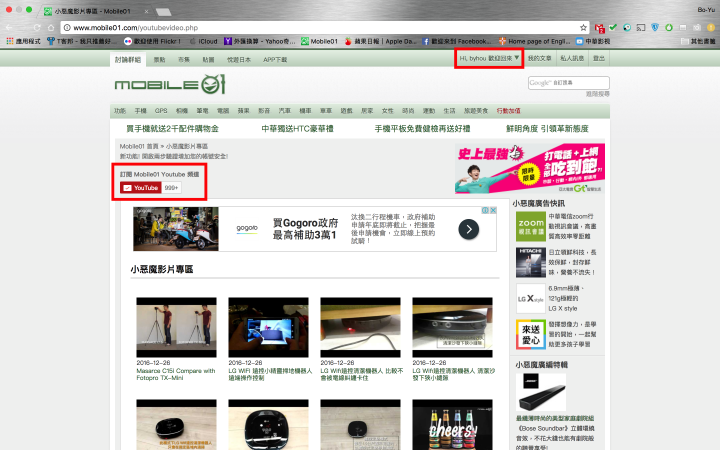The width and height of the screenshot is (720, 450).
Task: Click the arrow button on the Gogoro ad
Action: coord(468,229)
